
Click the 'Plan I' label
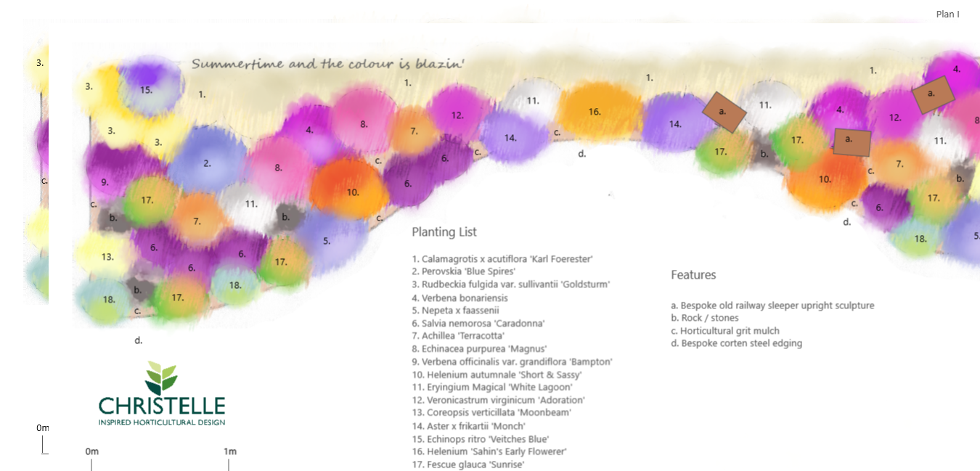point(947,15)
